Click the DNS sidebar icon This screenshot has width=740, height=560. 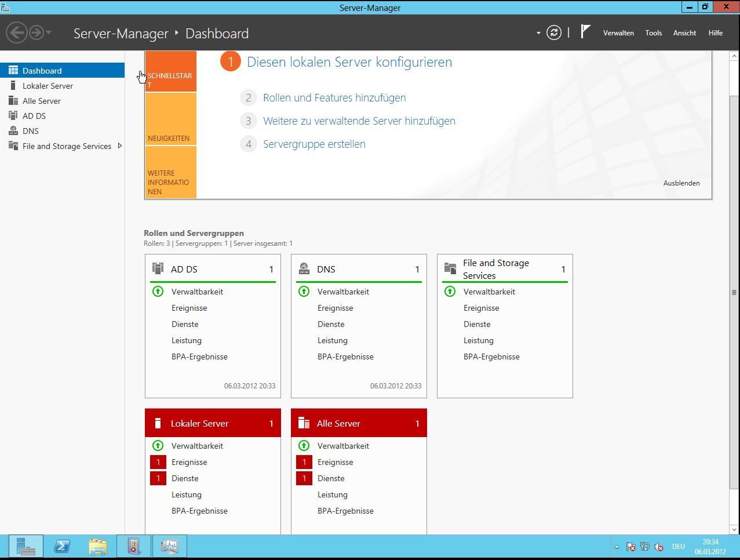pos(13,130)
